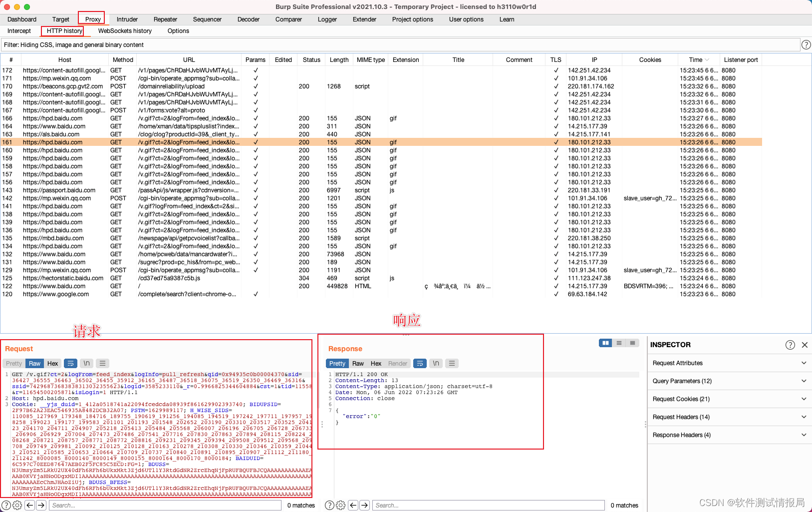Screen dimensions: 812x512
Task: Expand Query Parameters (12) section
Action: 730,381
